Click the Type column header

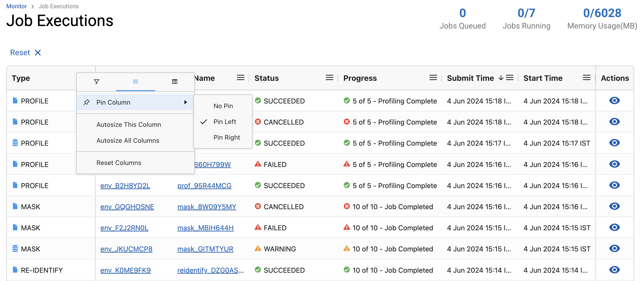21,78
